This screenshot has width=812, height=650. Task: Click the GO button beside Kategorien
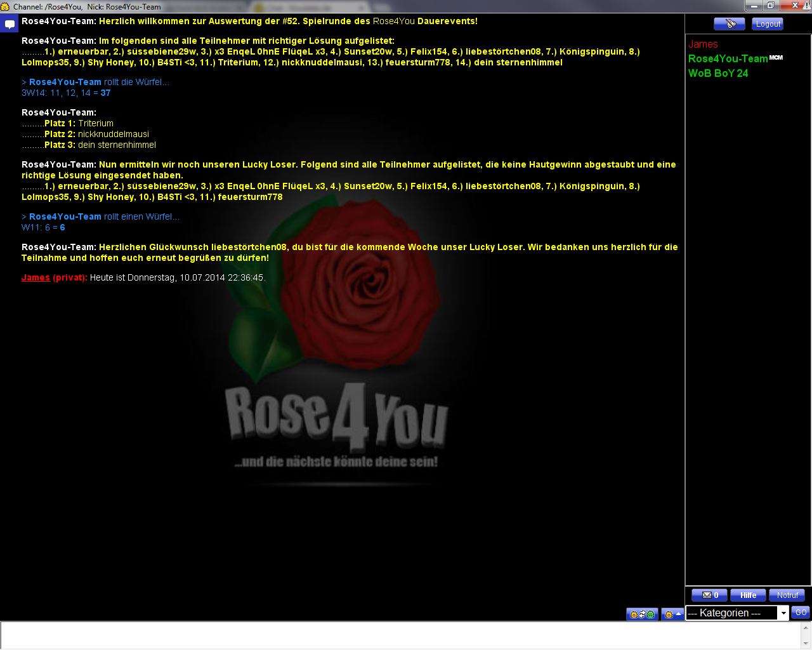[801, 613]
